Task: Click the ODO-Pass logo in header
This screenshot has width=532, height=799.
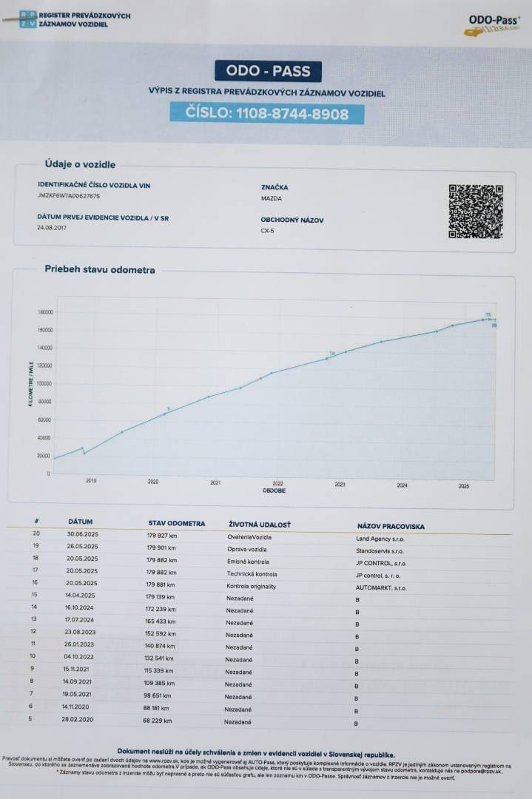Action: coord(493,25)
